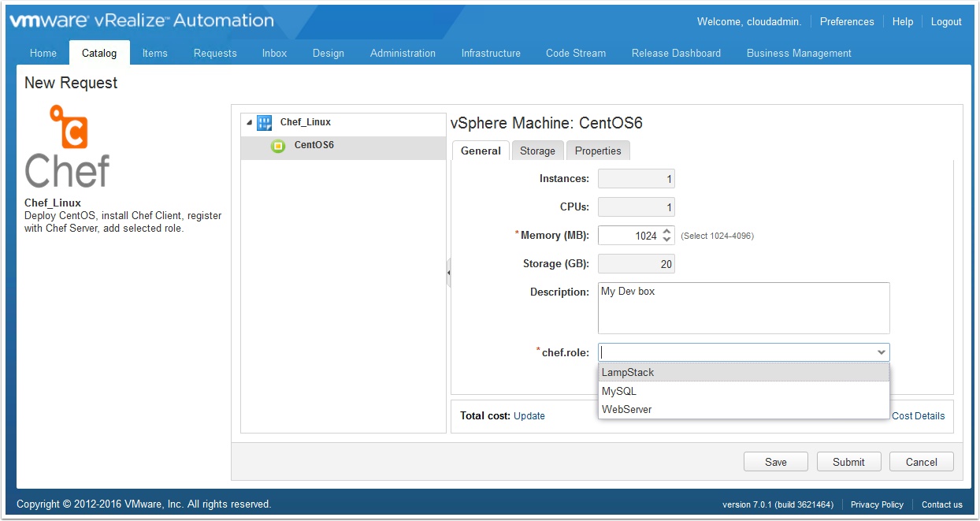This screenshot has height=521, width=980.
Task: Open the Business Management tab
Action: point(799,53)
